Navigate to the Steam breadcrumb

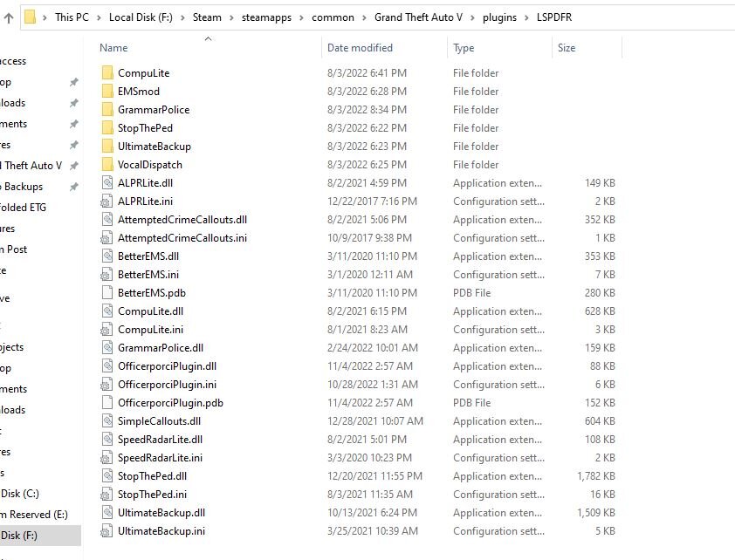tap(207, 17)
